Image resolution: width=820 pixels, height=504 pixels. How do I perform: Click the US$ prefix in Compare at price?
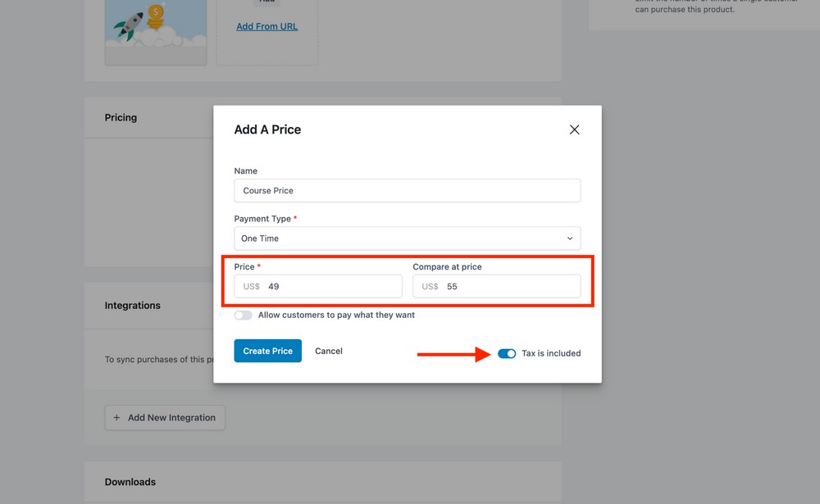coord(430,286)
